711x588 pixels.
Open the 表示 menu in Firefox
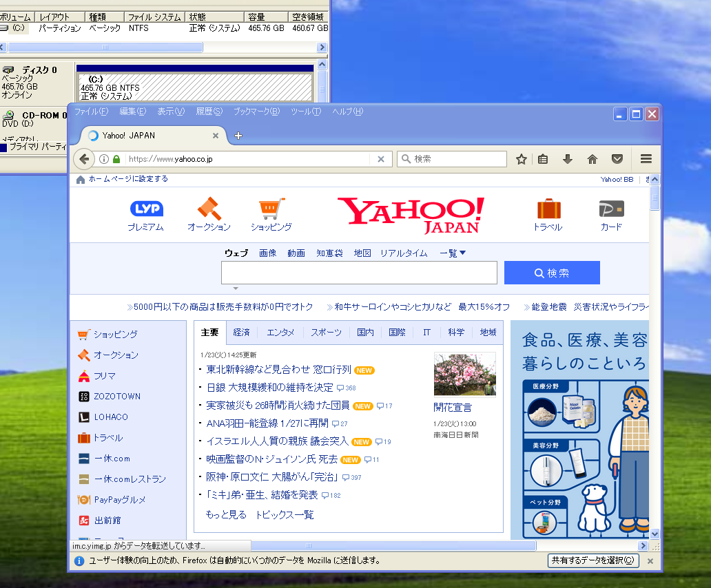coord(171,112)
